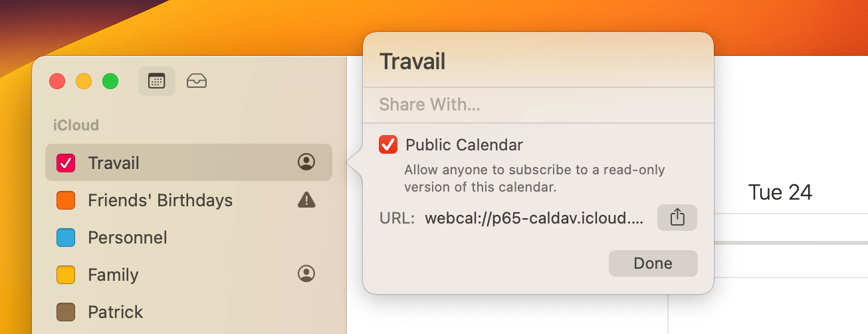This screenshot has height=334, width=868.
Task: Share the calendar URL via share button
Action: (x=677, y=218)
